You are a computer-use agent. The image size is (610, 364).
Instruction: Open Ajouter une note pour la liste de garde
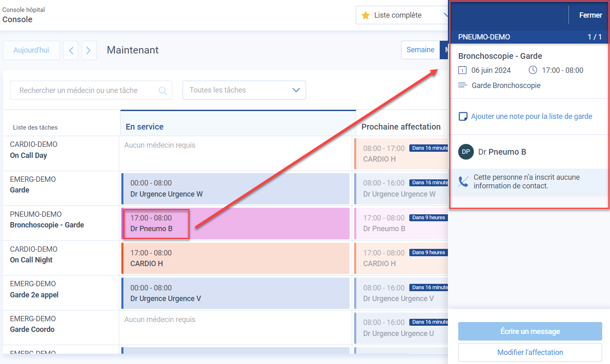[x=531, y=116]
